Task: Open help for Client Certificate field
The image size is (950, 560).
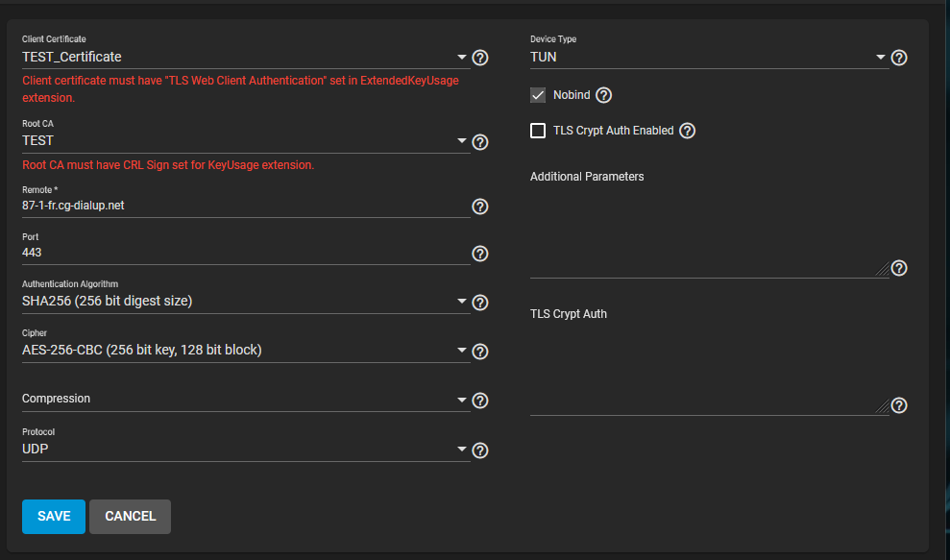Action: point(480,58)
